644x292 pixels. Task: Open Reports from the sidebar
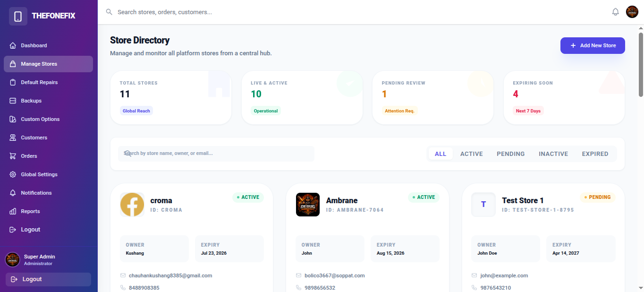pos(48,211)
